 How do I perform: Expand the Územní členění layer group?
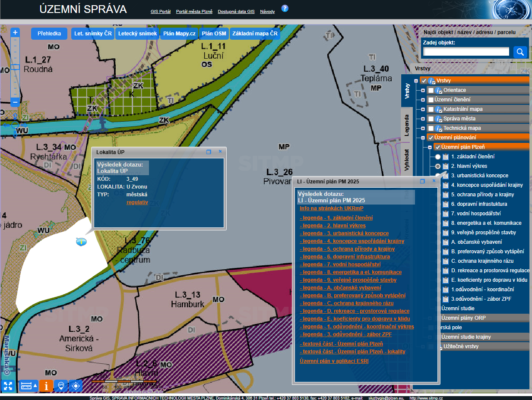coord(423,100)
